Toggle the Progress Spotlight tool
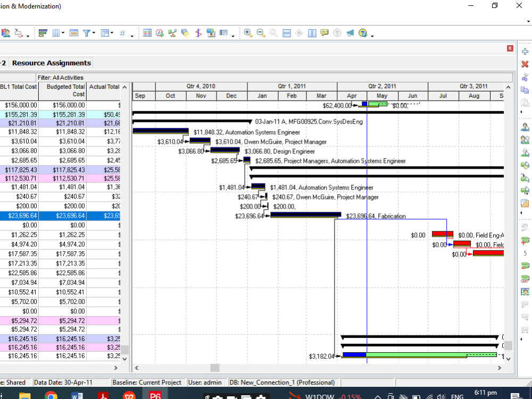Viewport: 532px width, 399px height. pos(185,33)
